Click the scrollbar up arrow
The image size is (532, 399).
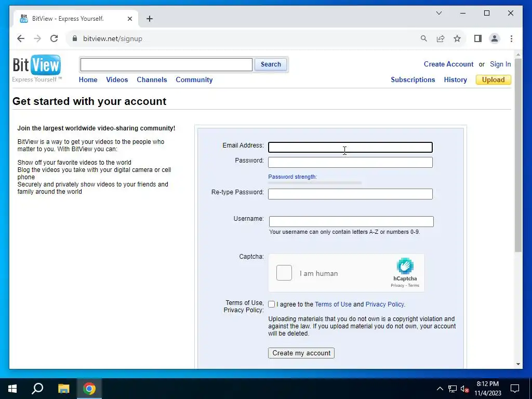pos(518,54)
